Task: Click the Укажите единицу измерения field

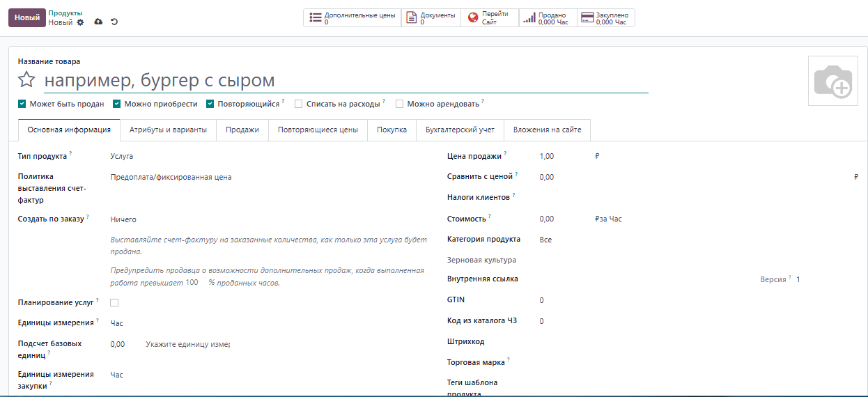Action: pos(188,344)
